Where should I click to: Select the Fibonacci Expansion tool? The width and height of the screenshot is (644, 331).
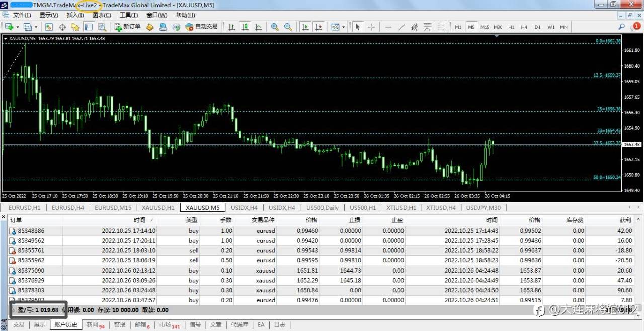[441, 27]
